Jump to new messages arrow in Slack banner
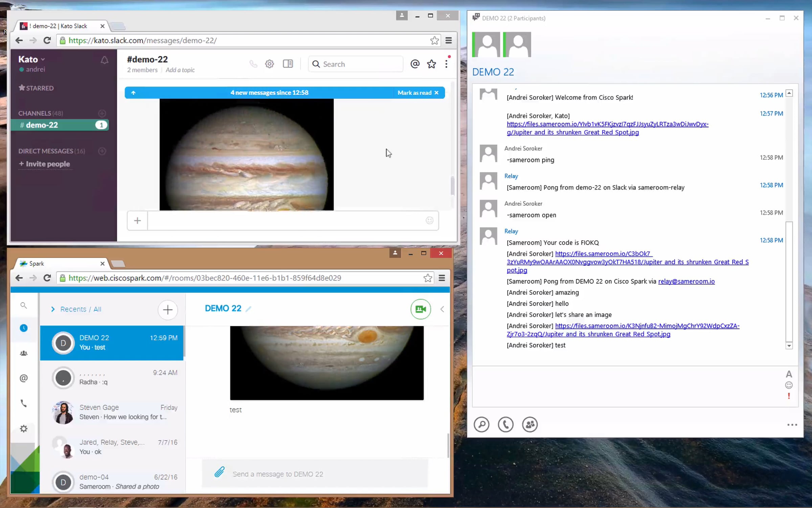 click(133, 93)
